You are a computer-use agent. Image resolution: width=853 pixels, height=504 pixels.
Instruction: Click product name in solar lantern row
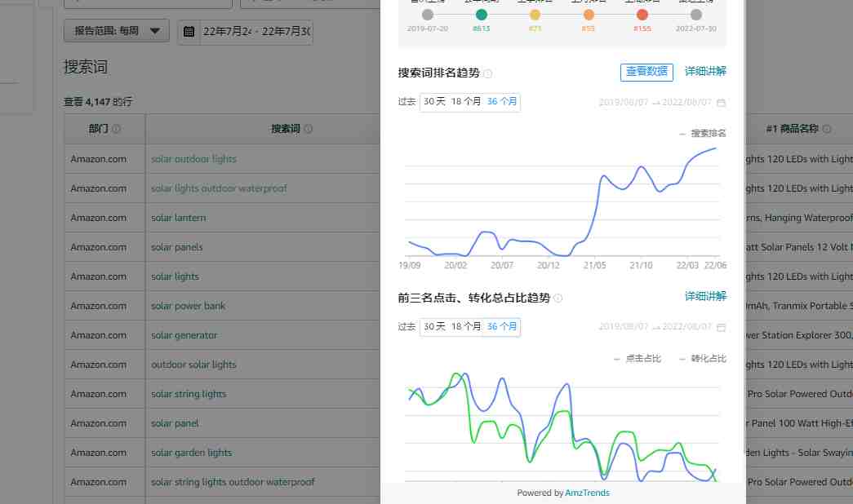pyautogui.click(x=799, y=218)
